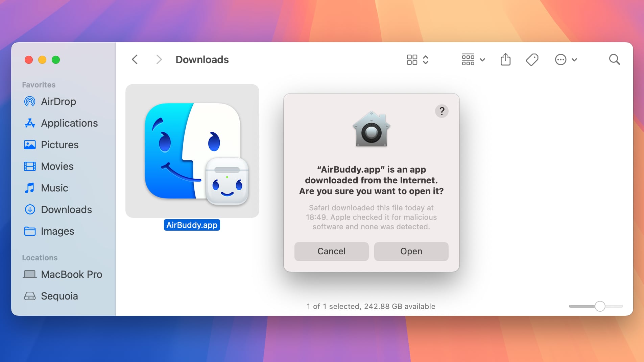
Task: Expand the Group By dropdown
Action: [473, 60]
